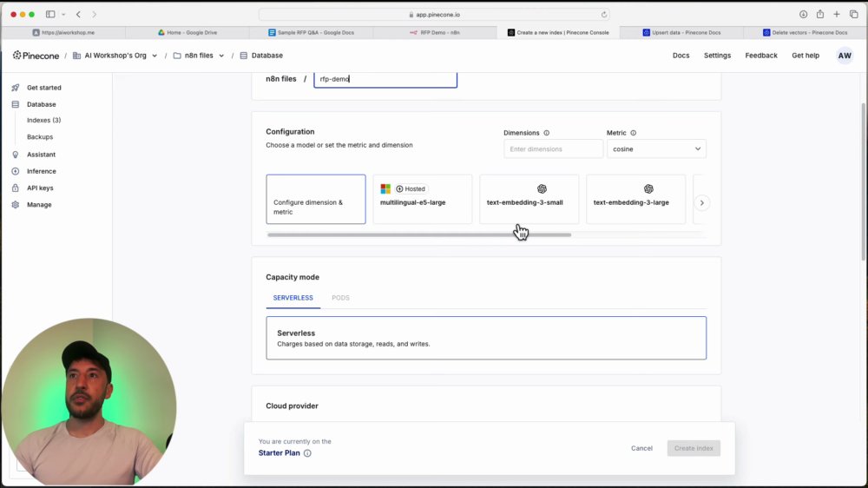Click OpenAI logo on text-embedding-3-small
This screenshot has height=488, width=868.
(x=542, y=189)
